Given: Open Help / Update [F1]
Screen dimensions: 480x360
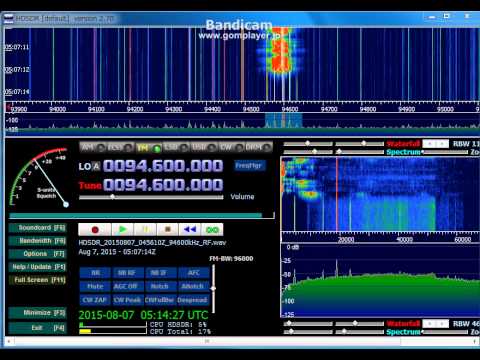Looking at the screenshot, I should click(x=38, y=267).
